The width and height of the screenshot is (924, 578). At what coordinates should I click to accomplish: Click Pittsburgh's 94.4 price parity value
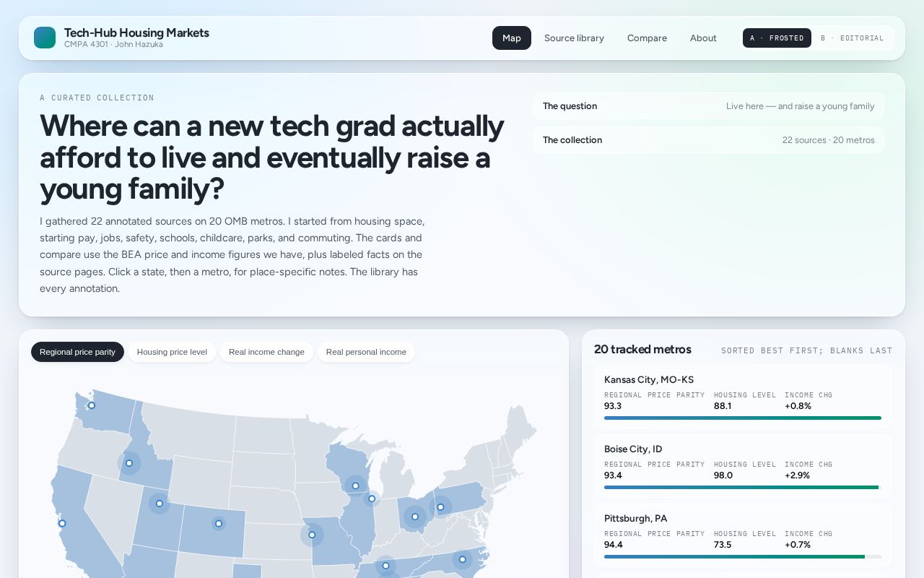[614, 545]
